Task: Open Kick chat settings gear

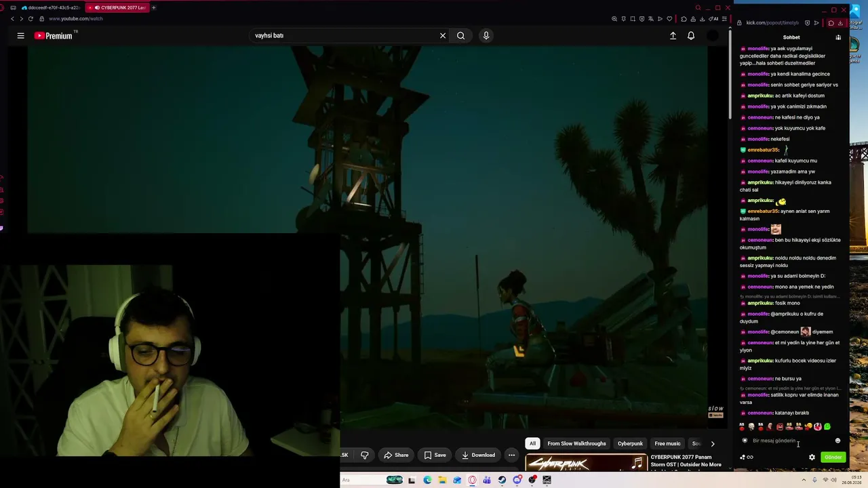Action: click(x=812, y=457)
